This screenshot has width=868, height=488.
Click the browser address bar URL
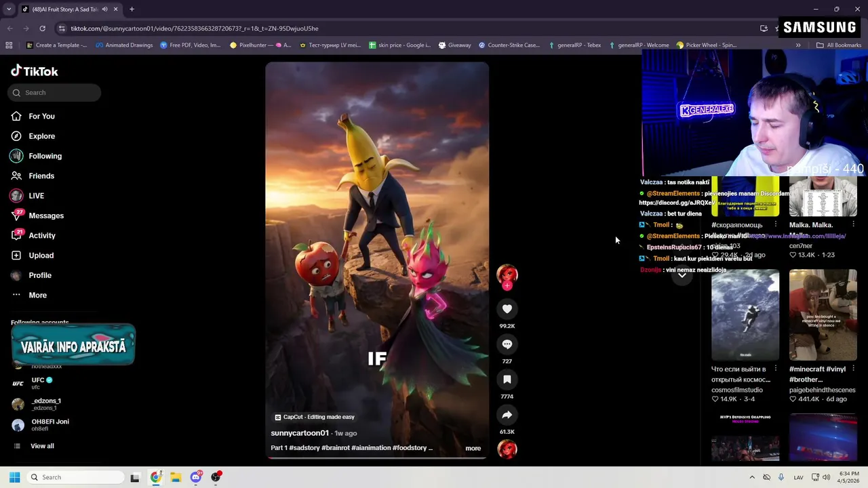195,28
